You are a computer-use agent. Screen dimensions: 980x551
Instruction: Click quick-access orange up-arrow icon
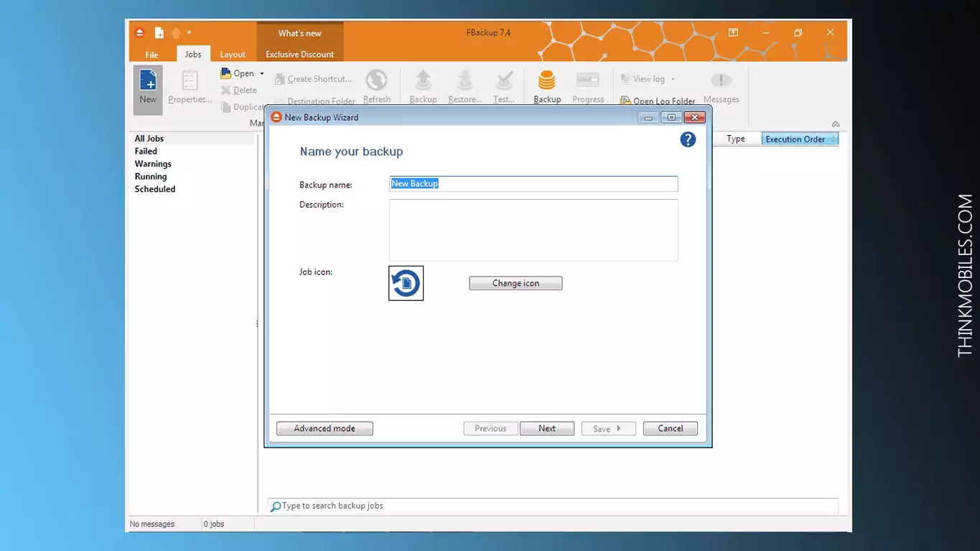(x=176, y=32)
